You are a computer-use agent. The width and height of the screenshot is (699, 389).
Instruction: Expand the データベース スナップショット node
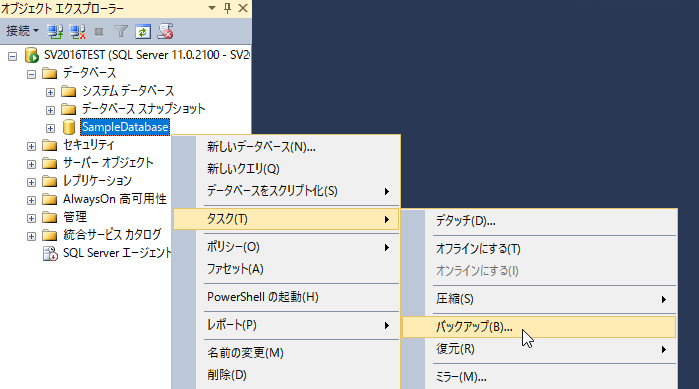(50, 110)
